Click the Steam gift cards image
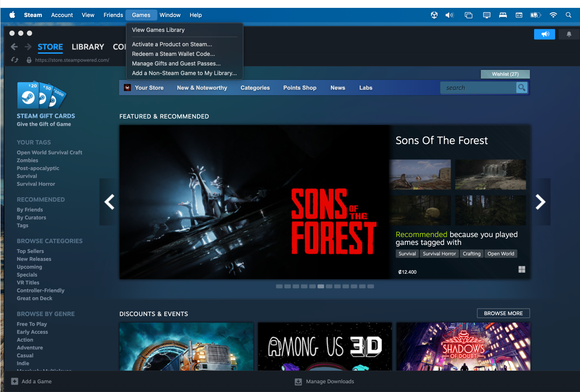The image size is (580, 392). pyautogui.click(x=42, y=95)
